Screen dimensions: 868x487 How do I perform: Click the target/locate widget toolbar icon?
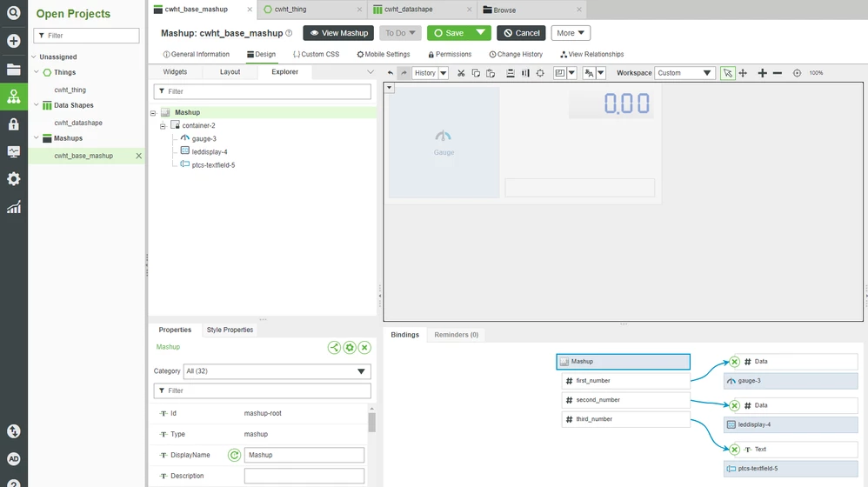click(x=540, y=73)
